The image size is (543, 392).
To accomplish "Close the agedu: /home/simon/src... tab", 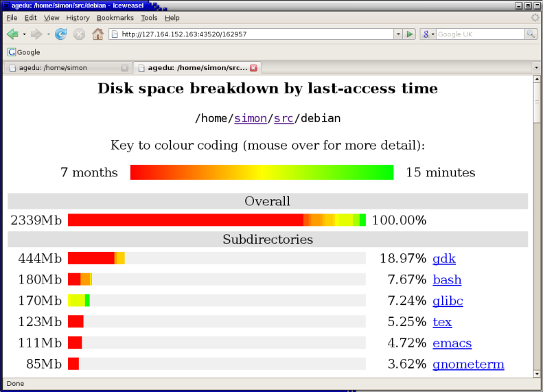I will click(x=253, y=68).
